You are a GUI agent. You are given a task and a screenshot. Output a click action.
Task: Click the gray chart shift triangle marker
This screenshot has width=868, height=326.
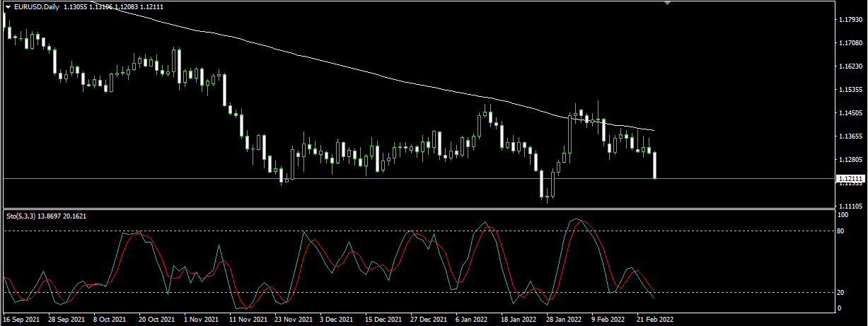pyautogui.click(x=667, y=3)
